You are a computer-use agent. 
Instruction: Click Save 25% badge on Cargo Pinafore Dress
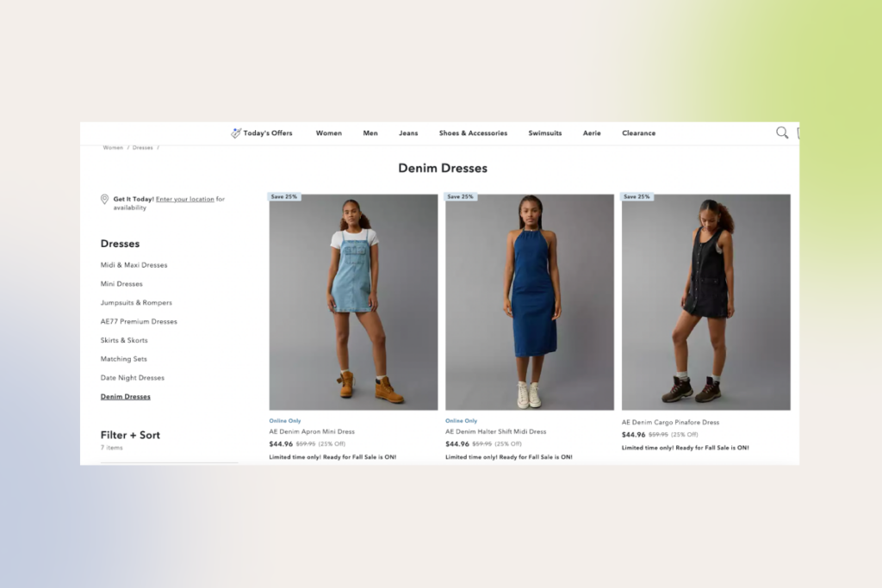coord(637,197)
